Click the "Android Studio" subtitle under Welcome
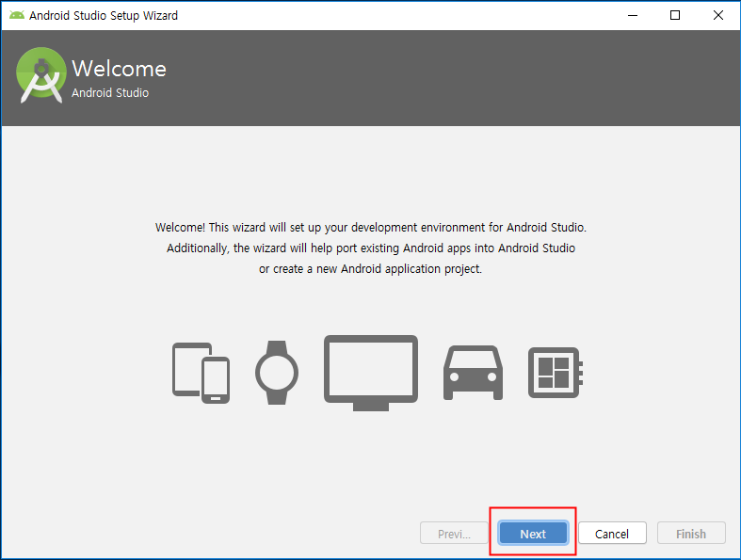 (110, 92)
